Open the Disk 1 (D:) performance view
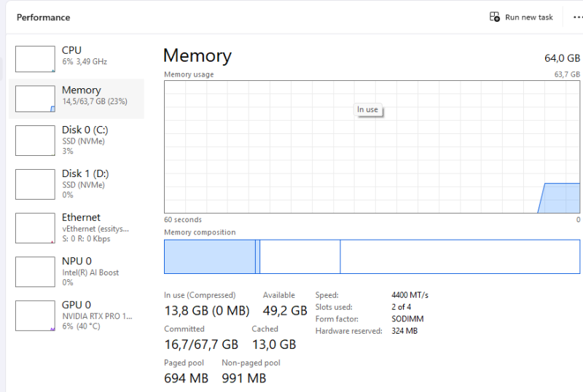Image resolution: width=583 pixels, height=392 pixels. point(77,184)
